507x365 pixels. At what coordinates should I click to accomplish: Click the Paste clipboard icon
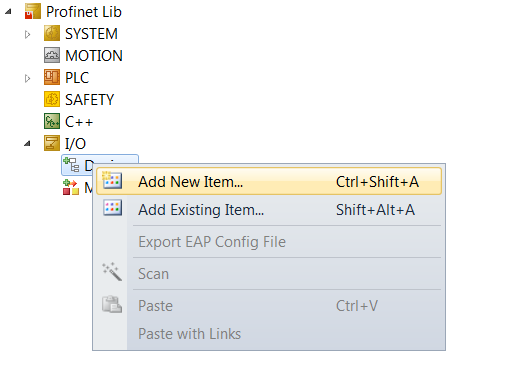112,304
